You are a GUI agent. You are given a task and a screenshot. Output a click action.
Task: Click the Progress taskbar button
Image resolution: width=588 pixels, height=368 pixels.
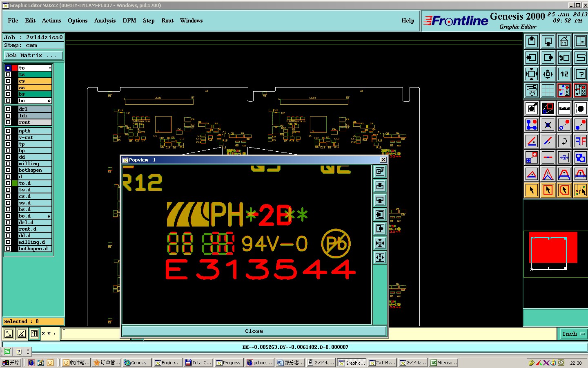[x=229, y=363]
